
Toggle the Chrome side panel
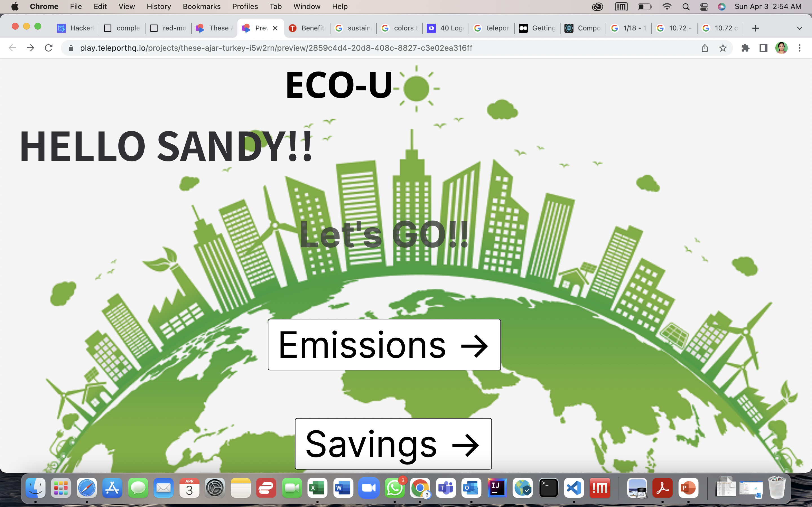(763, 48)
